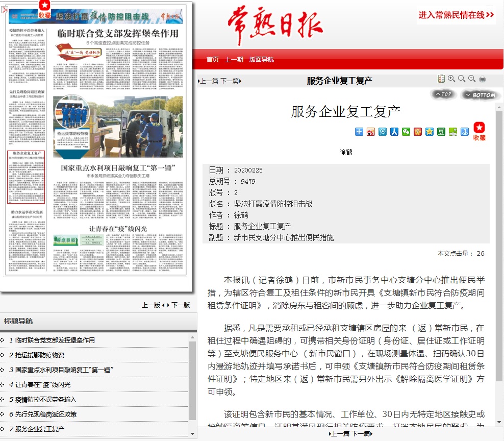Click the red star 收藏 icon beside the share icons
Viewport: 504px width, 441px height.
coord(479,131)
